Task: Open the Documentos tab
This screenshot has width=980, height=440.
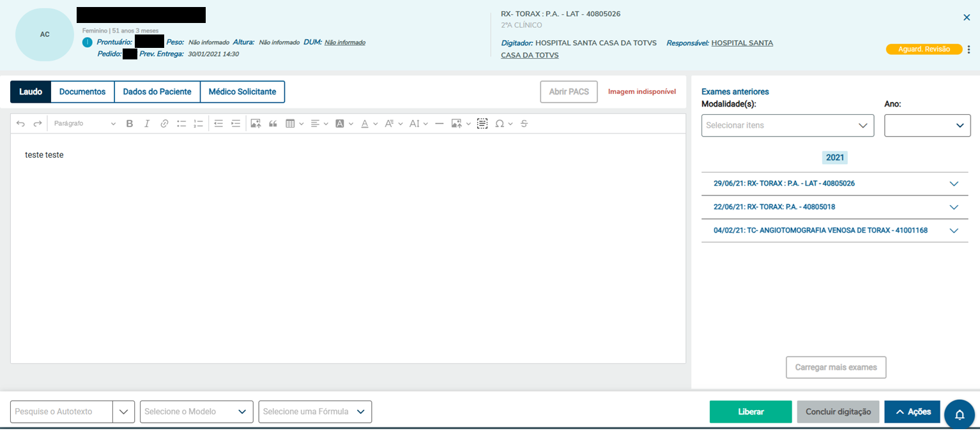Action: [82, 92]
